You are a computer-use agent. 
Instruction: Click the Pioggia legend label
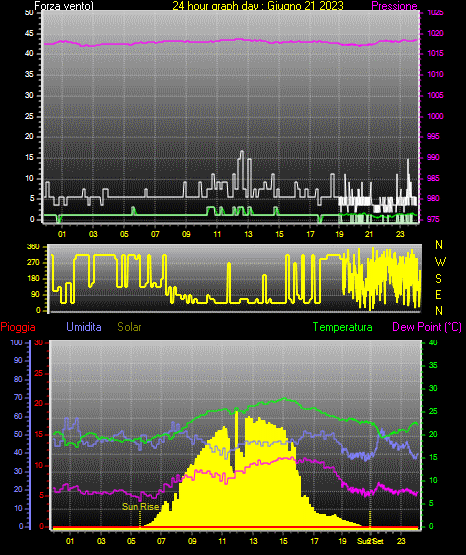[18, 327]
